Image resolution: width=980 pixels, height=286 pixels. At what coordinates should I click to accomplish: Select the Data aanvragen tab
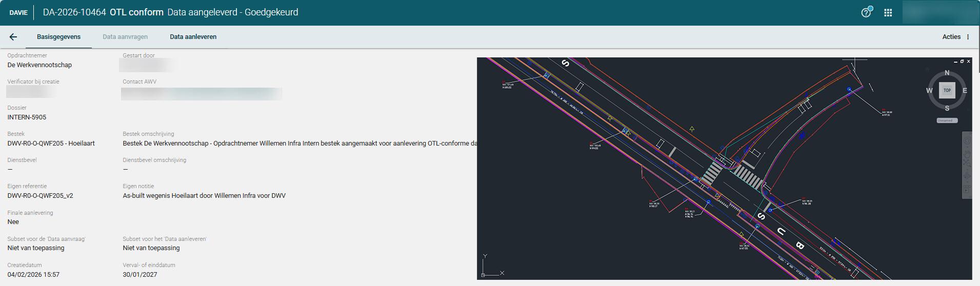point(125,37)
